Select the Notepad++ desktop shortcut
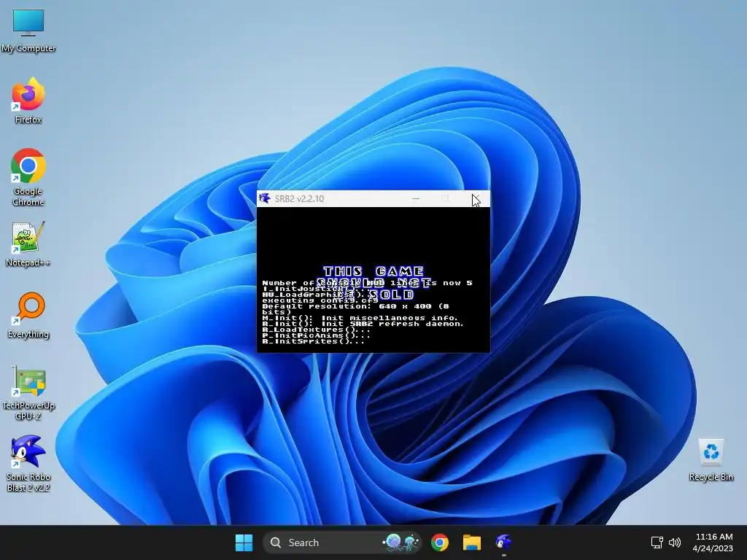This screenshot has width=747, height=560. coord(28,244)
